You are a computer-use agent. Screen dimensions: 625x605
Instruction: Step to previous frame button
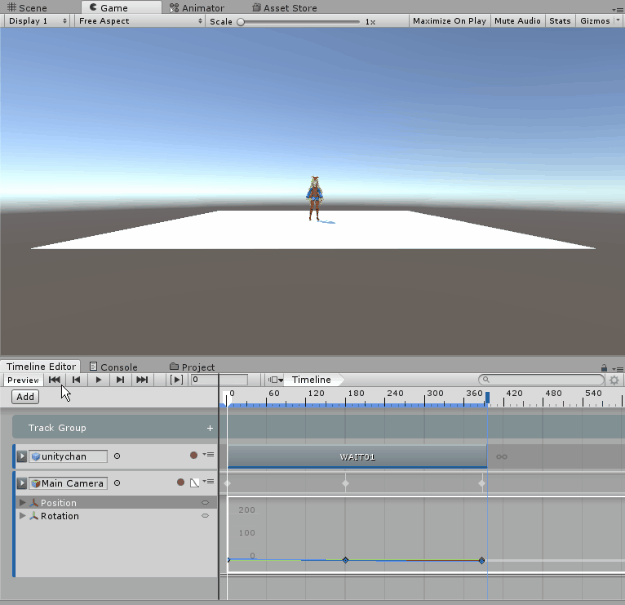[76, 380]
